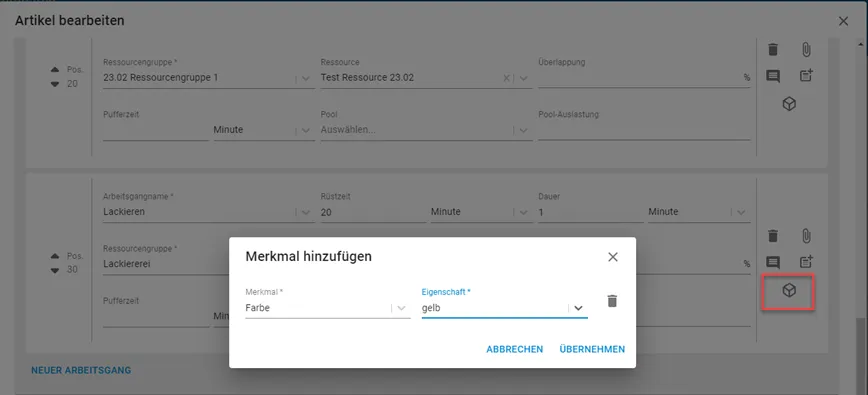The image size is (868, 395).
Task: Move Pos. 20 down with the arrow
Action: [x=54, y=84]
